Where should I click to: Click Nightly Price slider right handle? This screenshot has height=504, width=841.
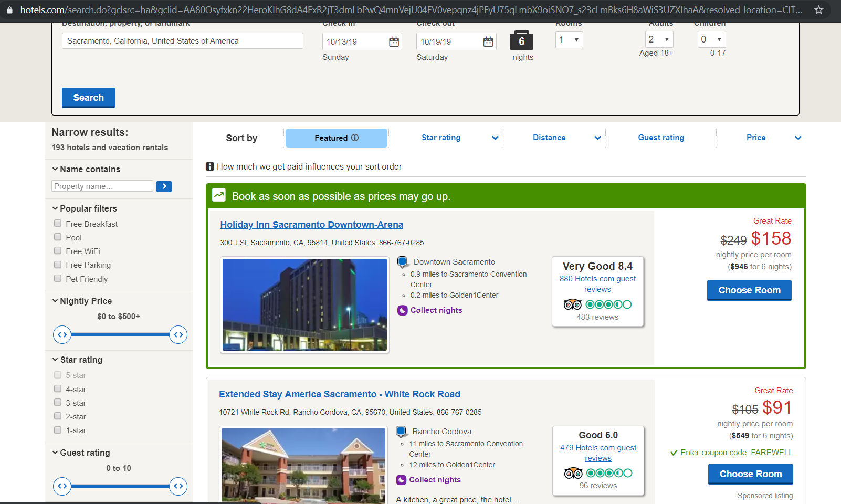pyautogui.click(x=178, y=334)
